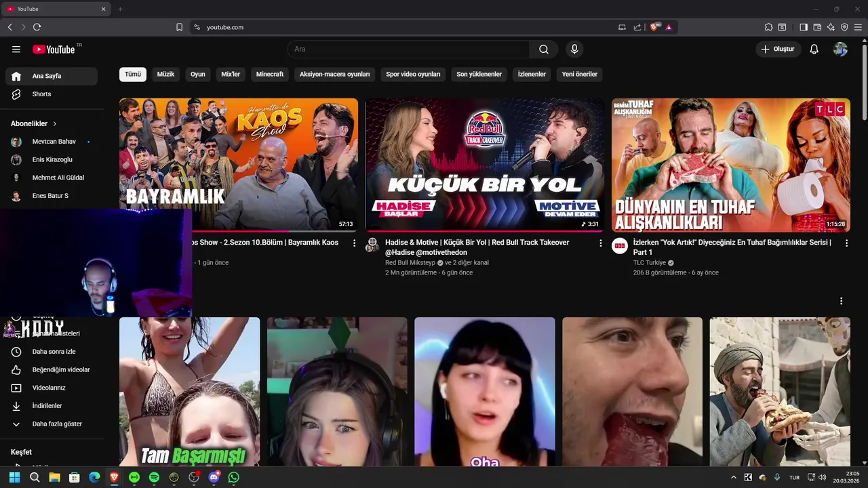The width and height of the screenshot is (868, 488).
Task: Open YouTube notifications bell
Action: click(814, 49)
